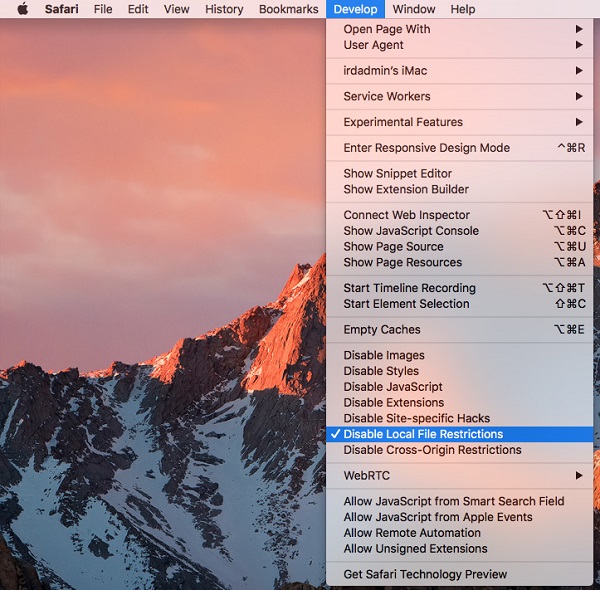Choose Show JavaScript Console
The width and height of the screenshot is (600, 590).
pyautogui.click(x=460, y=231)
